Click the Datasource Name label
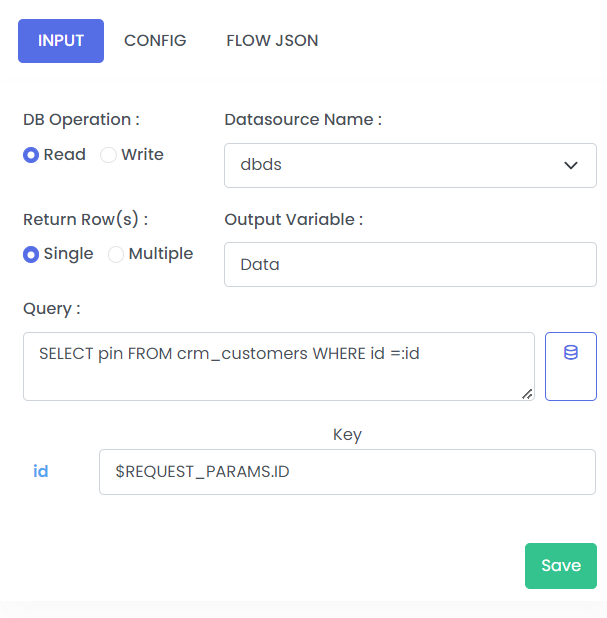Viewport: 607px width, 618px height. [x=303, y=119]
